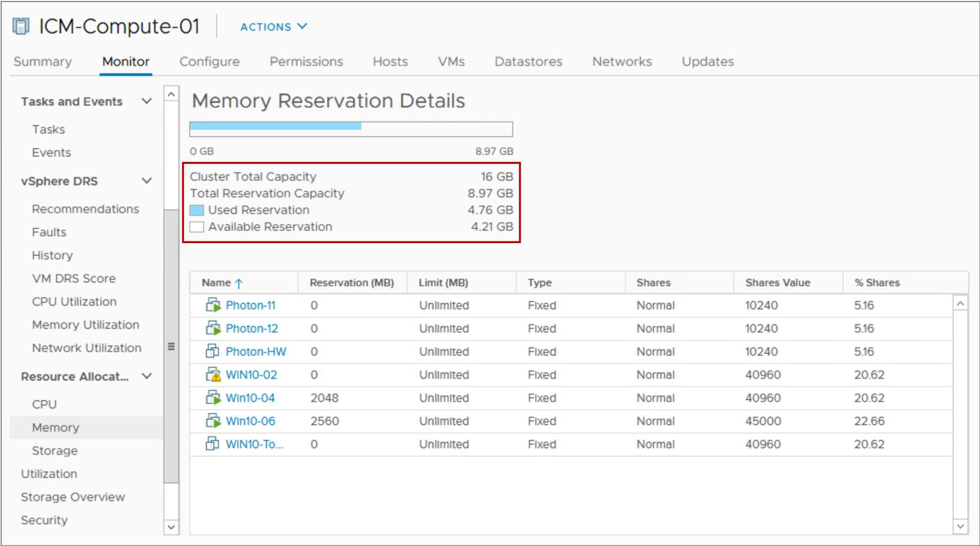980x546 pixels.
Task: Open the ACTIONS dropdown menu
Action: point(274,27)
